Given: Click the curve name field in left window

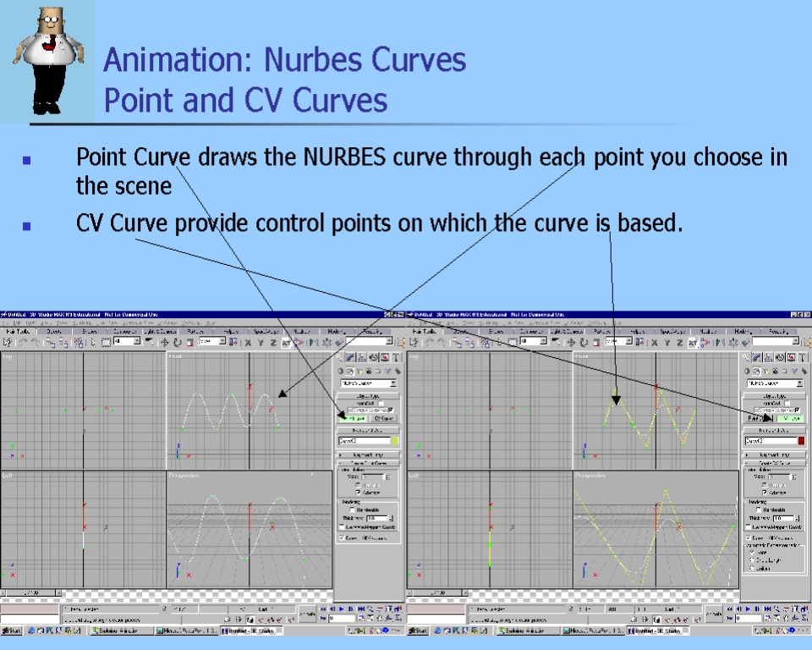Looking at the screenshot, I should (364, 441).
